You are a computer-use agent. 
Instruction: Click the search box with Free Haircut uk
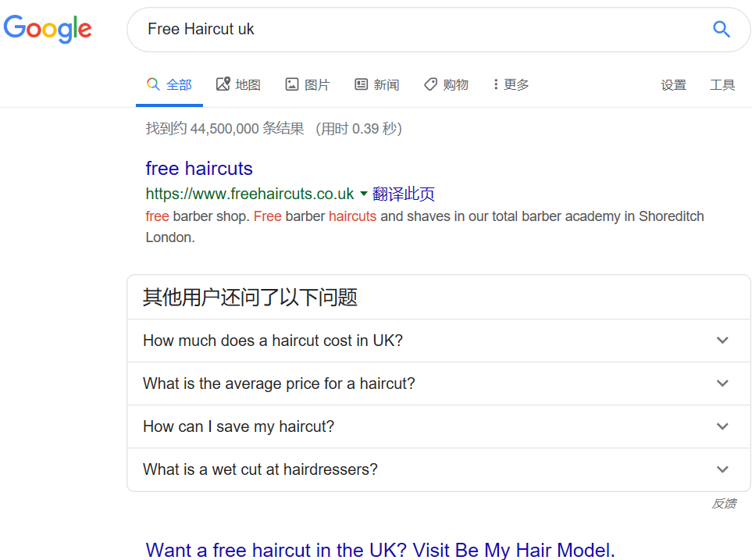(x=438, y=29)
